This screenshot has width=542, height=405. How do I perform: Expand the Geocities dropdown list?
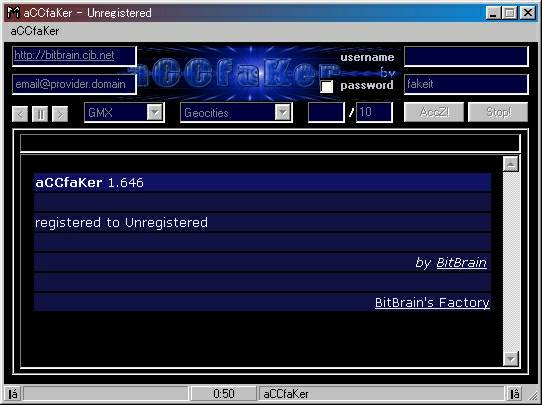(x=283, y=112)
